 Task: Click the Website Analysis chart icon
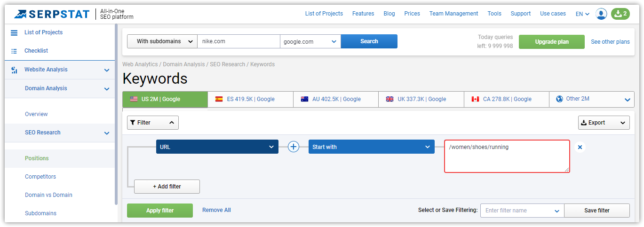click(14, 70)
